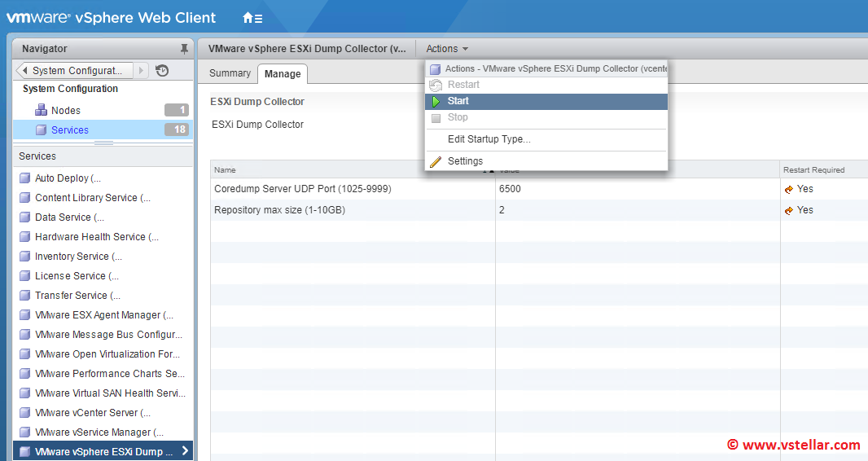Select Start from the Actions menu
This screenshot has height=461, width=868.
coord(458,101)
